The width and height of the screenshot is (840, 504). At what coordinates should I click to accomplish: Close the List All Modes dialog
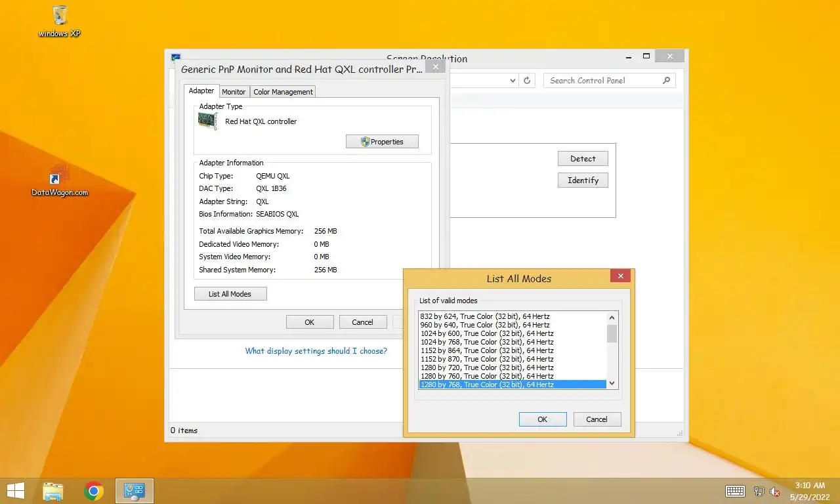[x=620, y=276]
